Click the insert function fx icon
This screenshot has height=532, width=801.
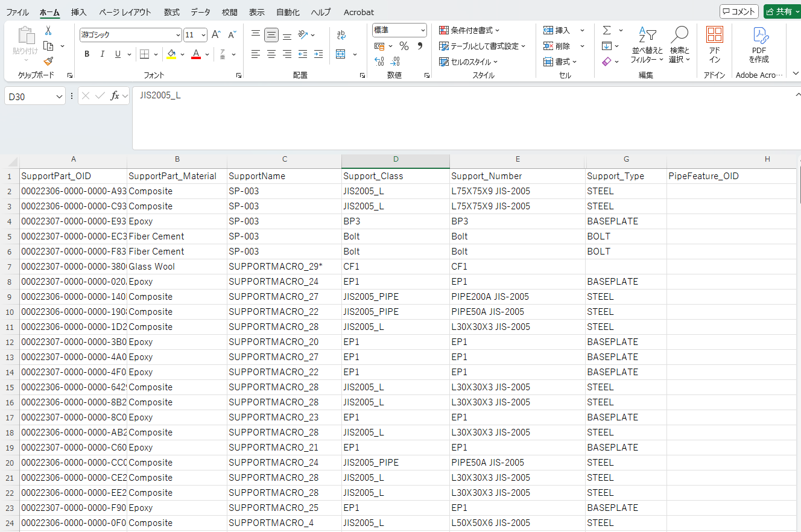coord(115,96)
